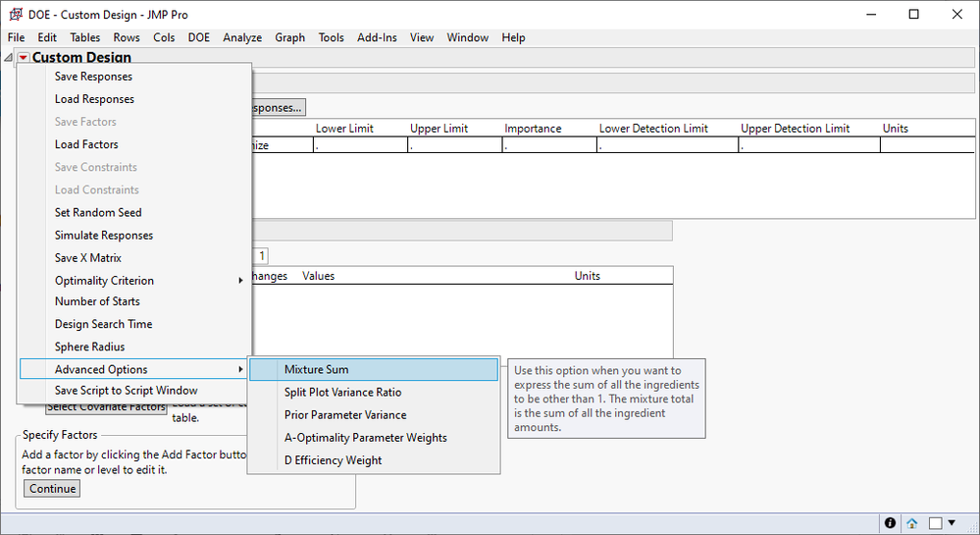Select A-Optimality Parameter Weights
Screen dimensions: 980x535
click(x=374, y=438)
